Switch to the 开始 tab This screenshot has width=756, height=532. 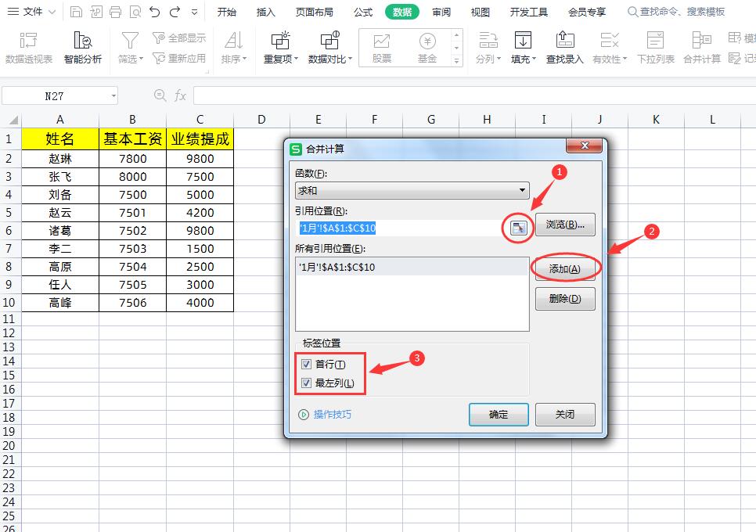(x=227, y=12)
